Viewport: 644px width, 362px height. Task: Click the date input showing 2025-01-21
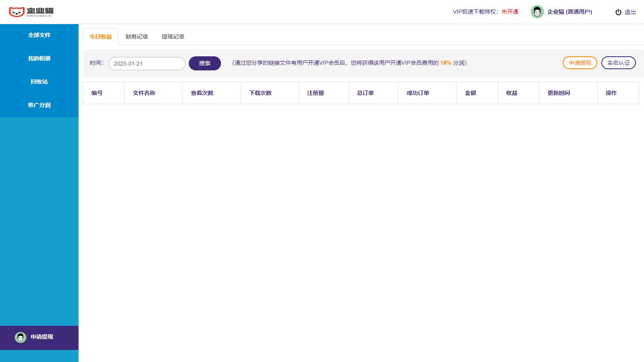click(147, 63)
